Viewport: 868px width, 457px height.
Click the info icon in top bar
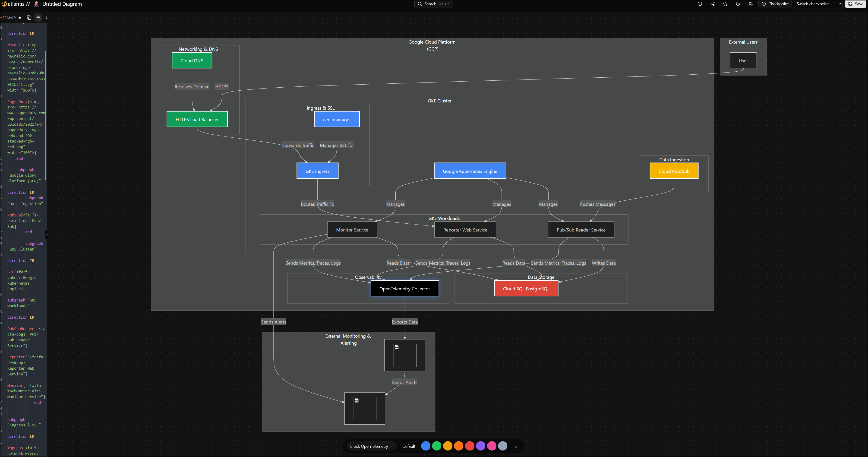pos(700,4)
